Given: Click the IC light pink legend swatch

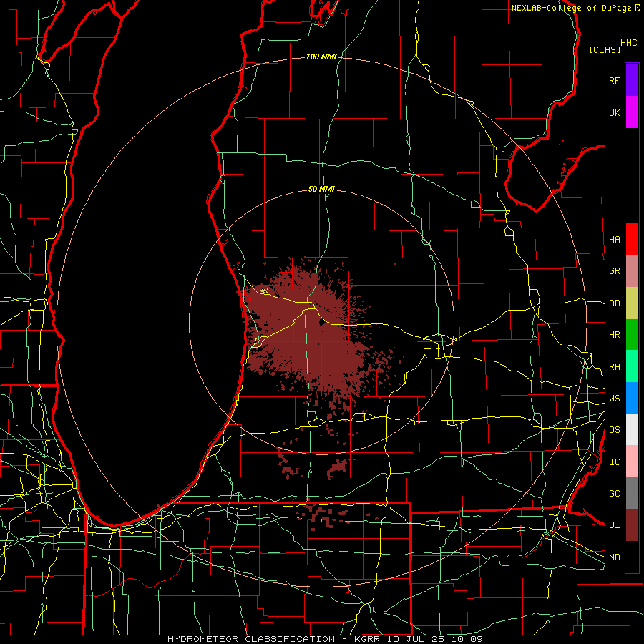Looking at the screenshot, I should [x=632, y=462].
